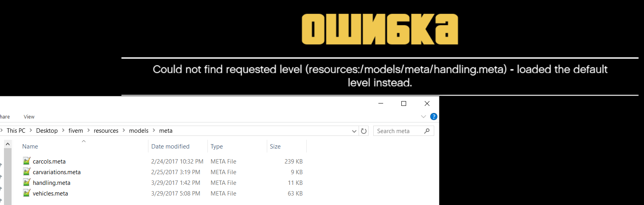Select the carcols.meta file name
This screenshot has height=205, width=644.
tap(49, 161)
